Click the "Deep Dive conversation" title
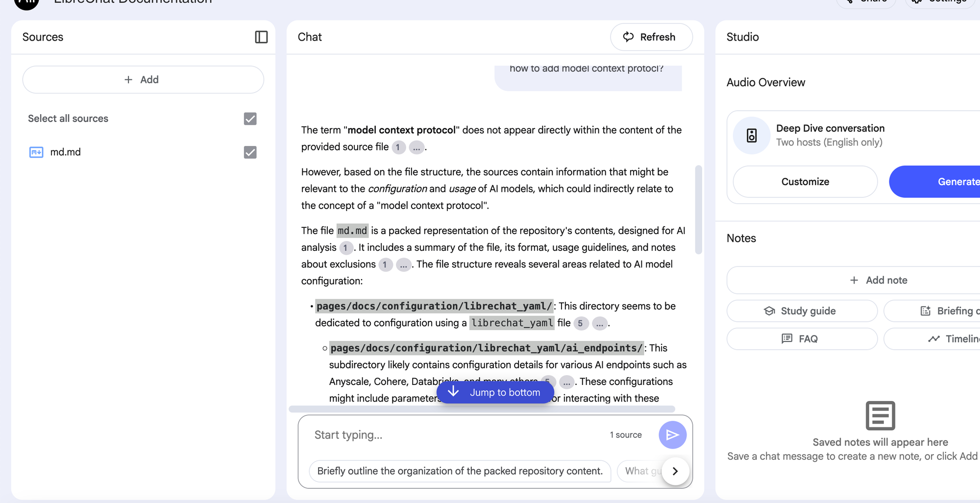This screenshot has width=980, height=503. coord(830,128)
